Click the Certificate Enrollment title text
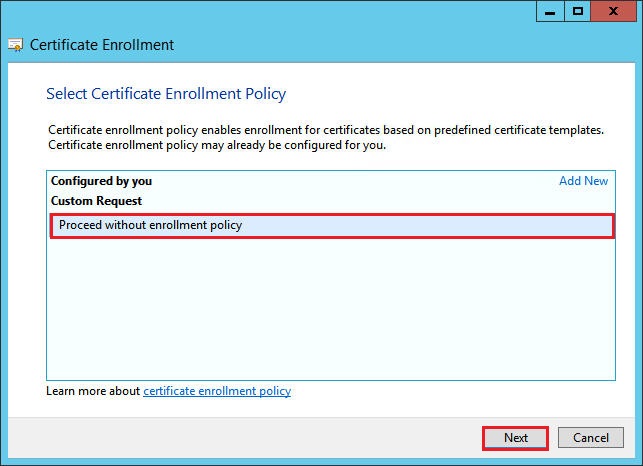The image size is (643, 466). [x=102, y=45]
